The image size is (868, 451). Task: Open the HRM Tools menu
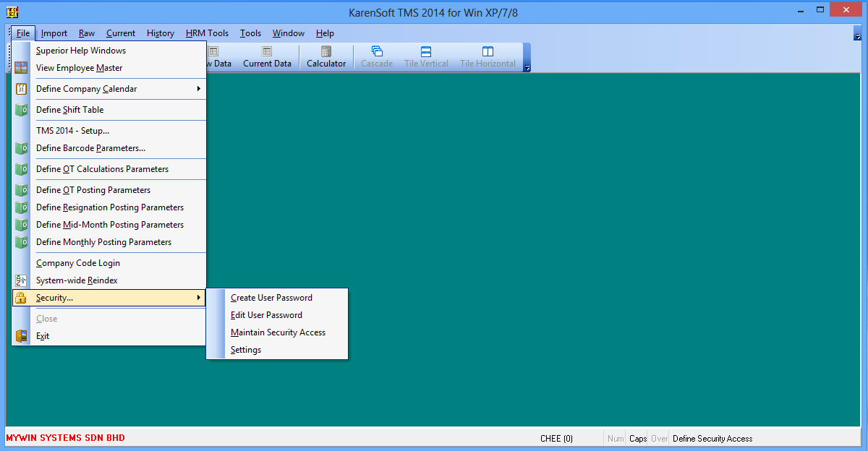tap(208, 33)
